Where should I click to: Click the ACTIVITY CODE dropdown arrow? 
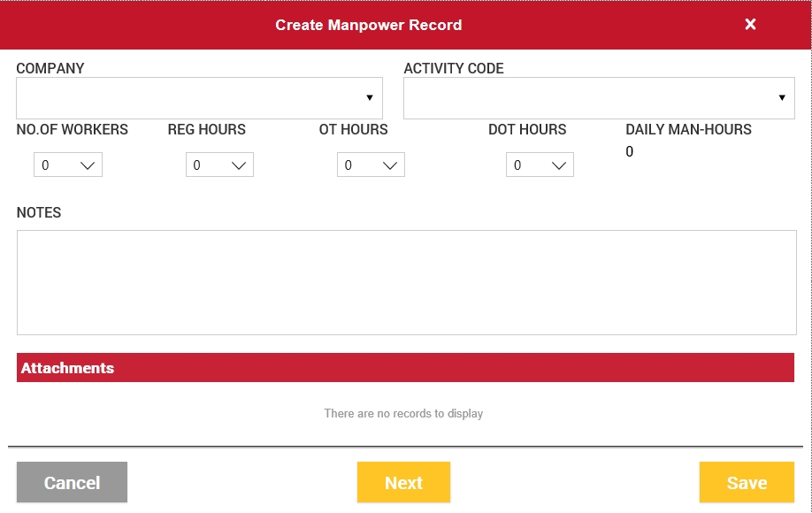[x=782, y=97]
